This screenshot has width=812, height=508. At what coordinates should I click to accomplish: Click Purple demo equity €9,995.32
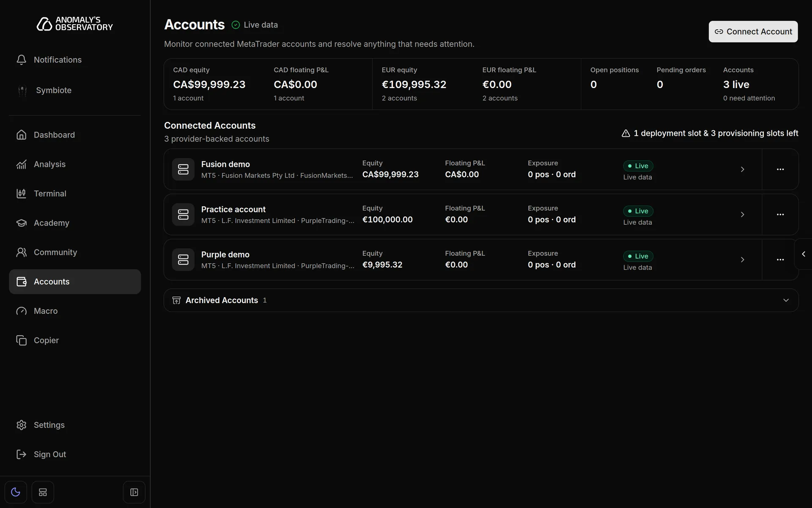(x=382, y=265)
